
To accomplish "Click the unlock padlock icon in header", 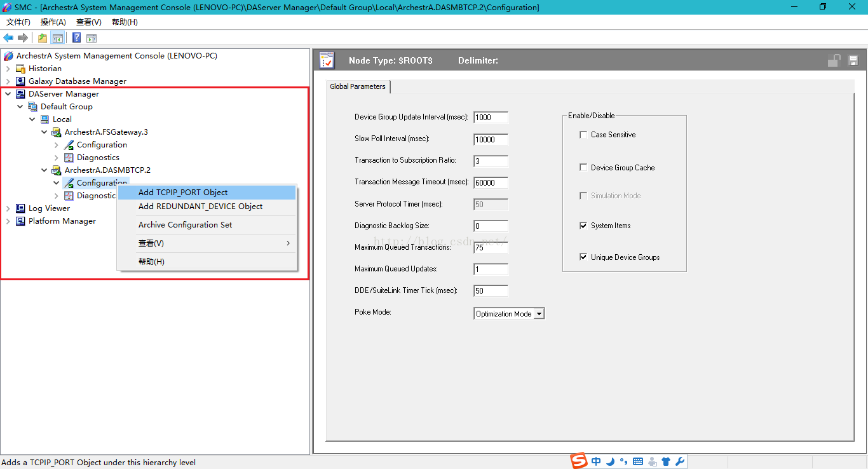I will [x=834, y=60].
